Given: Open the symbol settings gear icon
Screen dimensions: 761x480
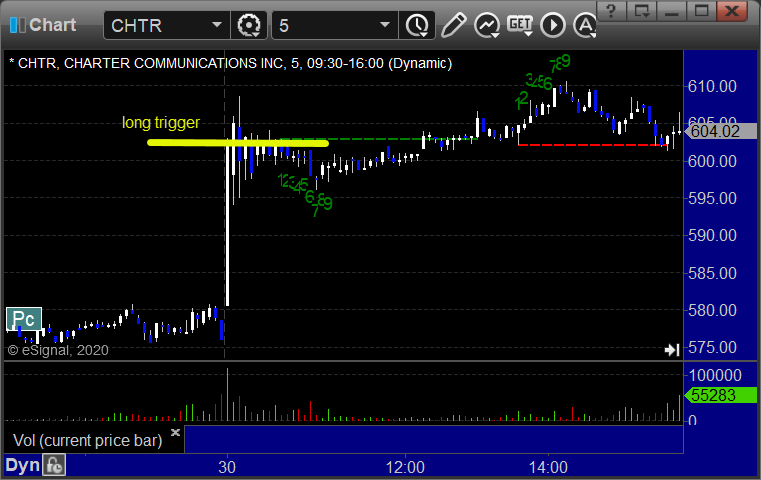Looking at the screenshot, I should pyautogui.click(x=248, y=25).
